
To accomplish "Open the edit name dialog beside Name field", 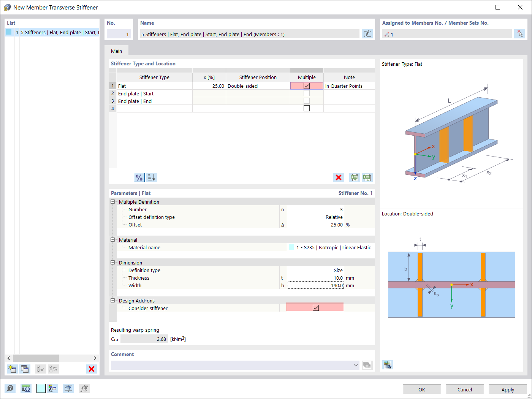I will 367,34.
